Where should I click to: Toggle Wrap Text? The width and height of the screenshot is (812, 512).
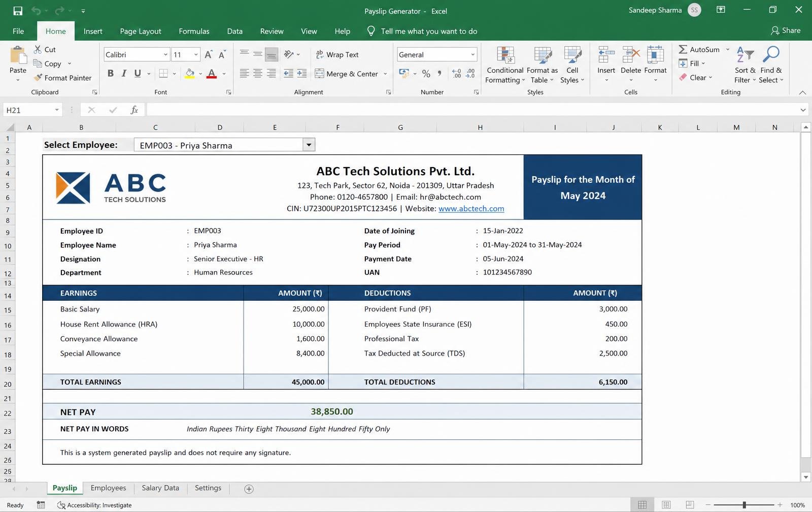click(x=337, y=54)
